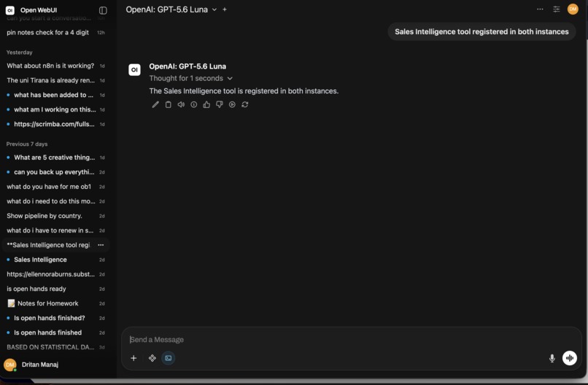The height and width of the screenshot is (385, 588).
Task: Open the 'pin notes check for a 4 digit' chat
Action: tap(56, 33)
